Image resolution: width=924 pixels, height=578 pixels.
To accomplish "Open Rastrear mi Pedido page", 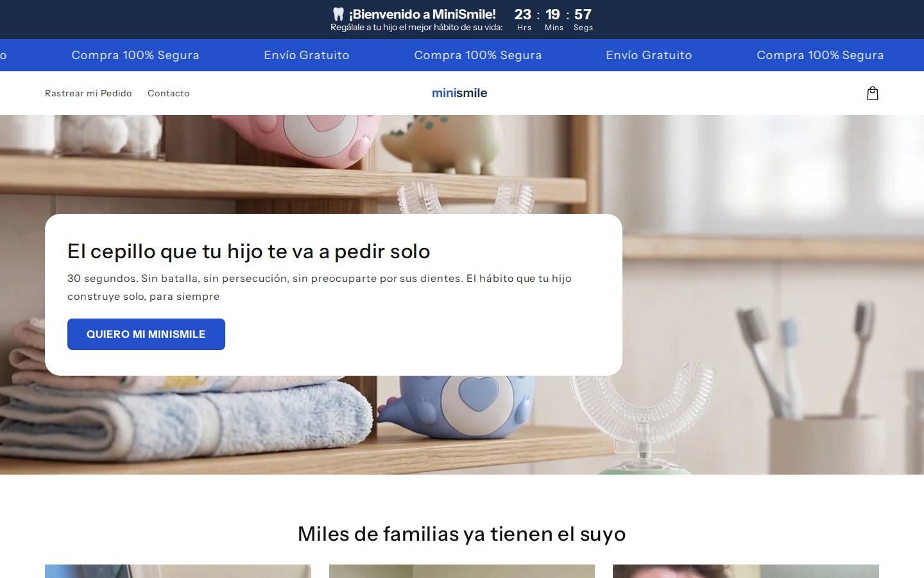I will point(89,93).
